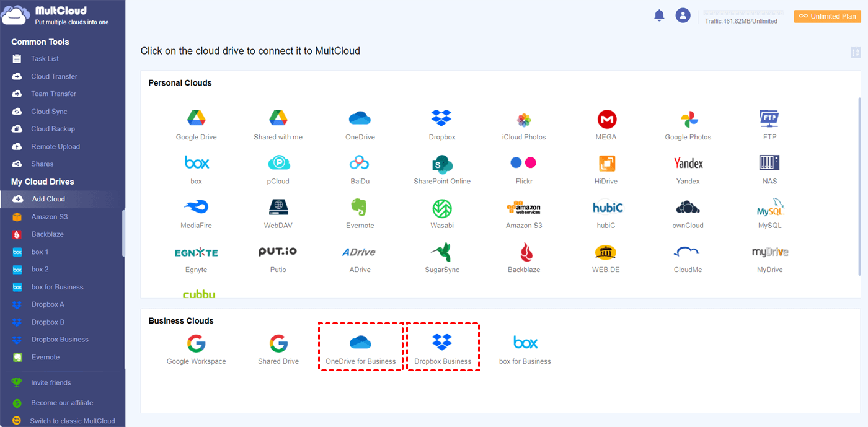Add a personal OneDrive cloud

click(360, 125)
